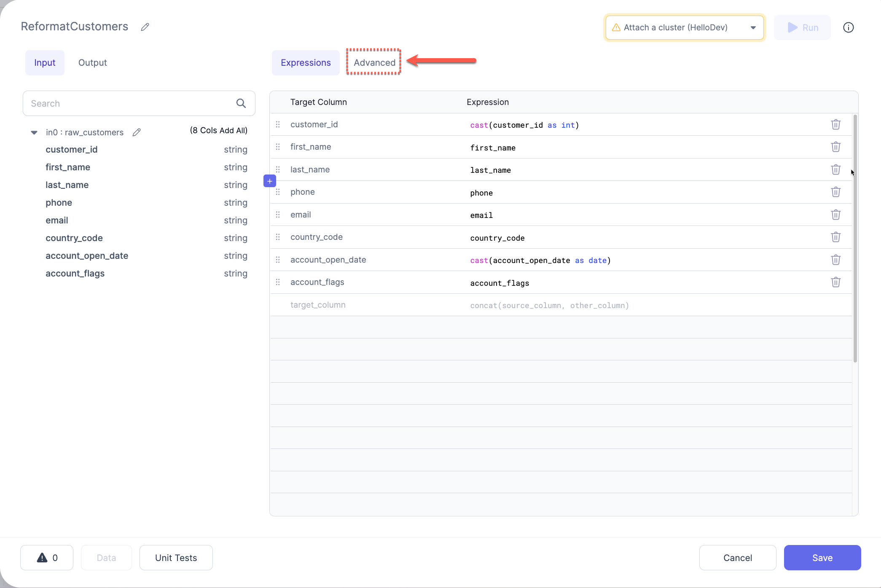Image resolution: width=881 pixels, height=588 pixels.
Task: Collapse the in0: raw_customers column list
Action: pyautogui.click(x=34, y=132)
